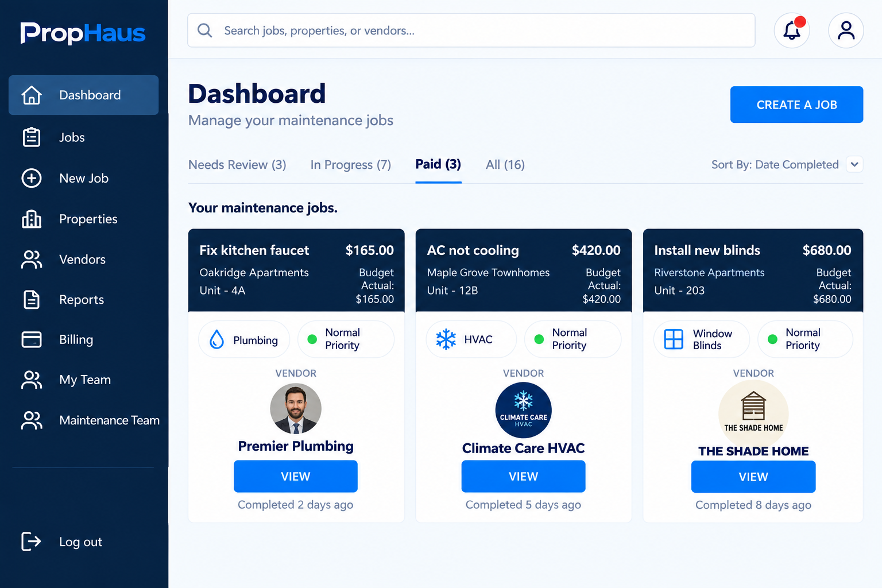Switch to the In Progress (7) tab

click(351, 165)
